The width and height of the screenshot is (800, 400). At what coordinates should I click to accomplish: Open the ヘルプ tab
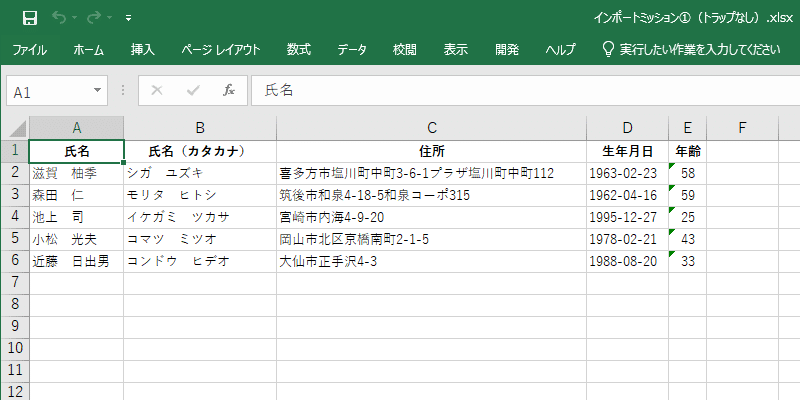pyautogui.click(x=560, y=49)
